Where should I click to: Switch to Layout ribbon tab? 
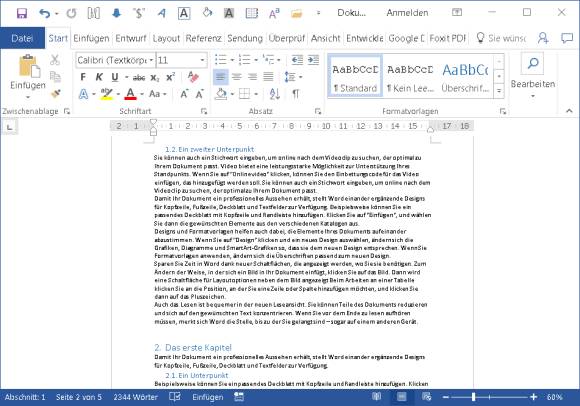point(166,38)
